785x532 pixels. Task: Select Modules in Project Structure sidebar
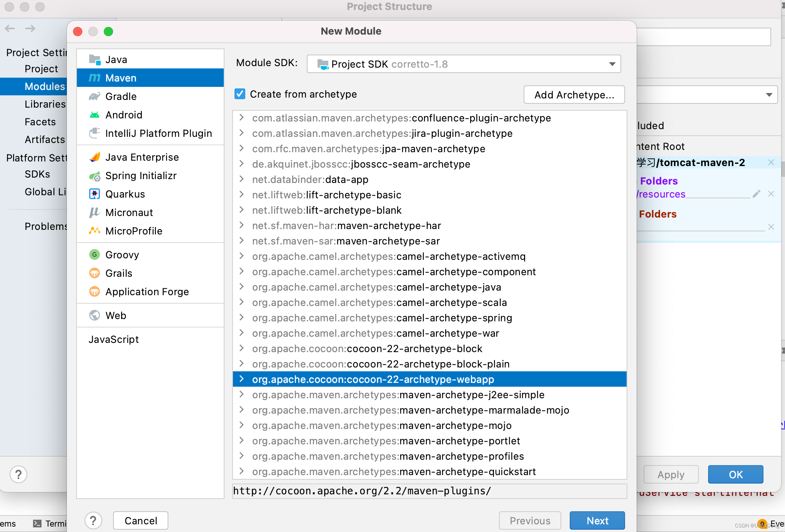point(33,86)
